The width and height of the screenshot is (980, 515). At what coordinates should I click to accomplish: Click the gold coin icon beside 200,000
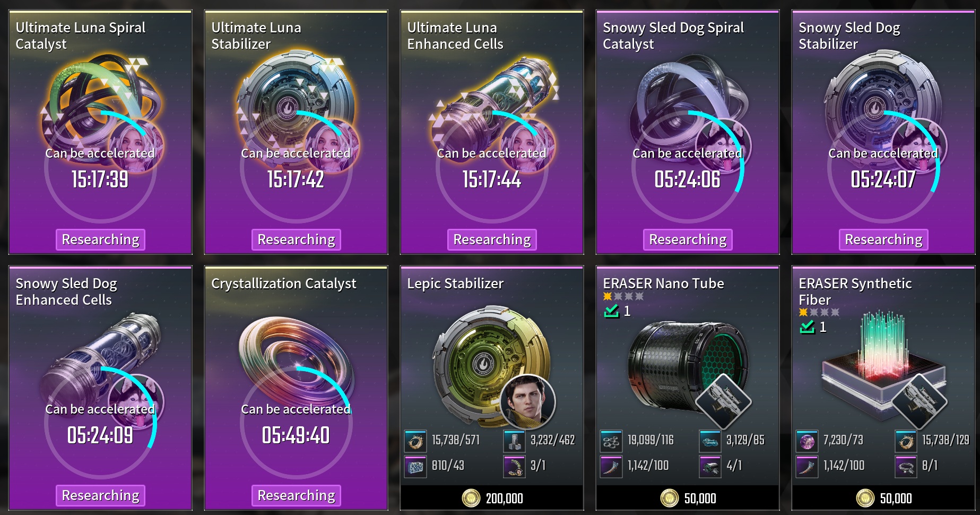tap(471, 498)
